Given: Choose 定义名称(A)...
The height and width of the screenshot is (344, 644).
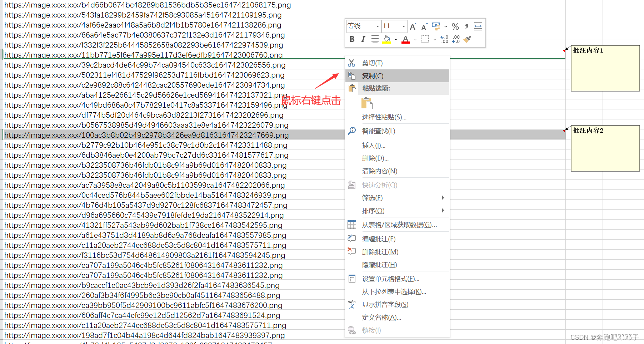Looking at the screenshot, I should (397, 318).
